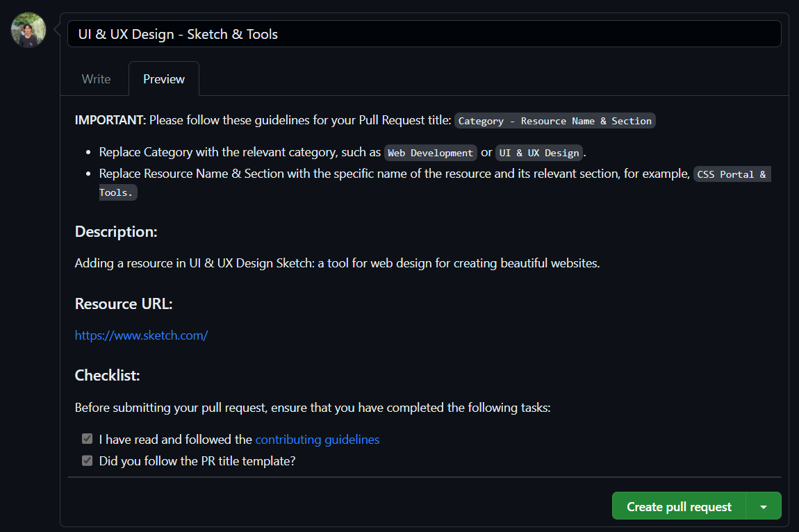The image size is (799, 532).
Task: Click the 'UI & UX Design' code snippet
Action: (x=538, y=153)
